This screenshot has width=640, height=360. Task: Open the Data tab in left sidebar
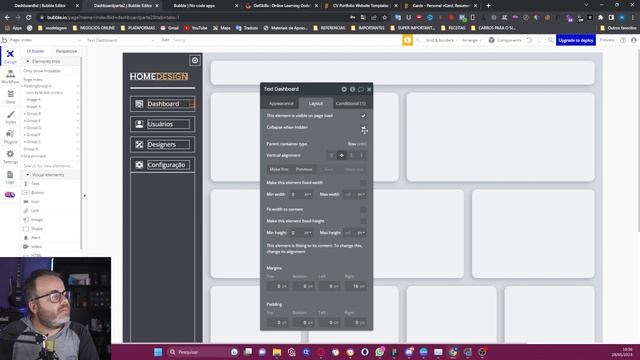10,97
